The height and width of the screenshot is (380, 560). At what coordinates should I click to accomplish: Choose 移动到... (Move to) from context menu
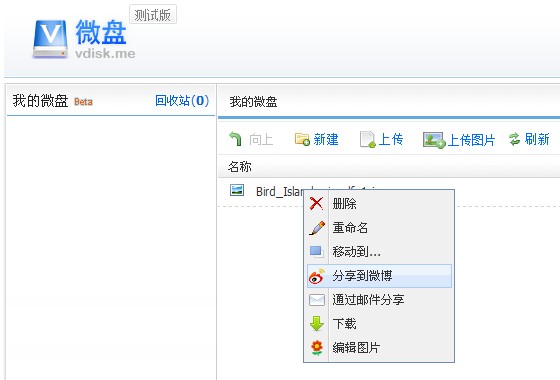click(379, 251)
